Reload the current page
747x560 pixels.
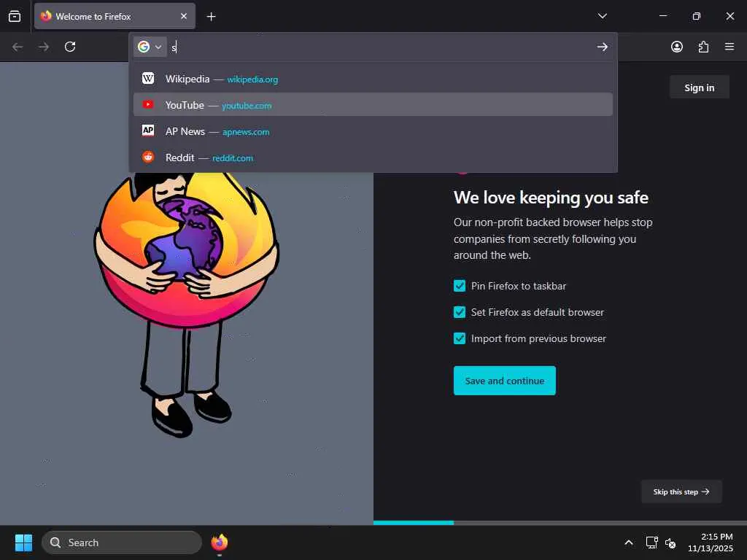70,47
